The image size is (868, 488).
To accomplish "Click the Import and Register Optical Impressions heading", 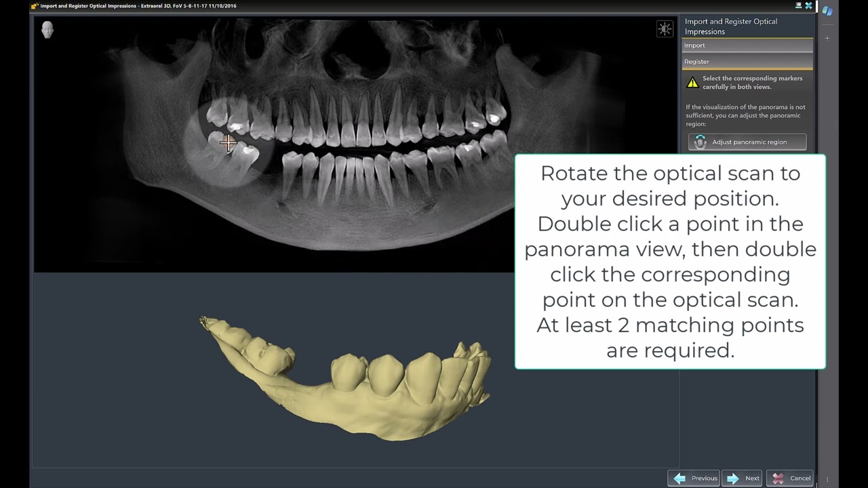I will point(731,26).
